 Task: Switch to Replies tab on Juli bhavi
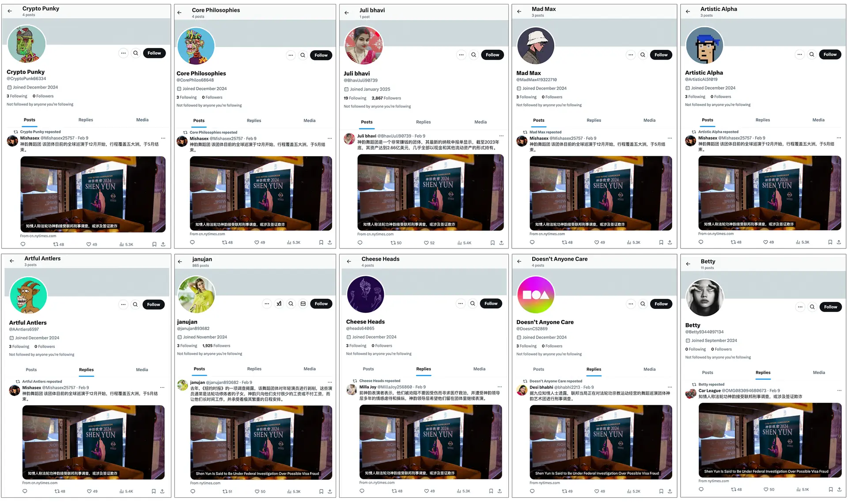click(423, 122)
